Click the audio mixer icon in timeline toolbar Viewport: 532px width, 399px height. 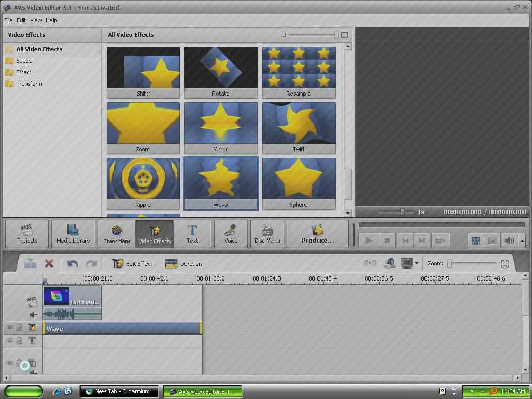pyautogui.click(x=390, y=263)
